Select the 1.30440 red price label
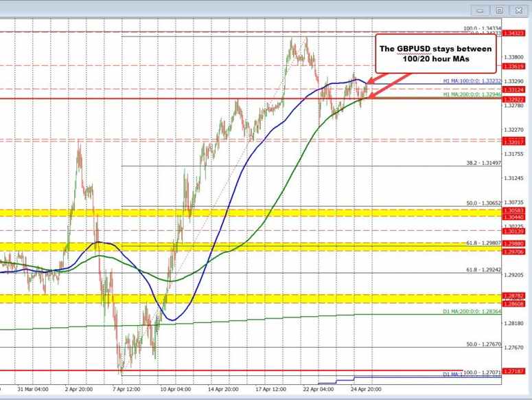The width and height of the screenshot is (532, 400). point(513,217)
